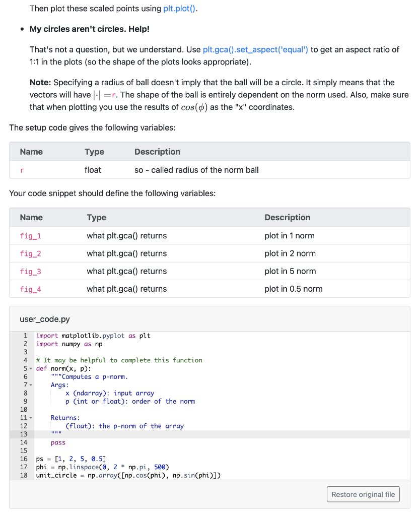This screenshot has height=516, width=420.
Task: Click the 'float' type cell for r
Action: point(93,170)
